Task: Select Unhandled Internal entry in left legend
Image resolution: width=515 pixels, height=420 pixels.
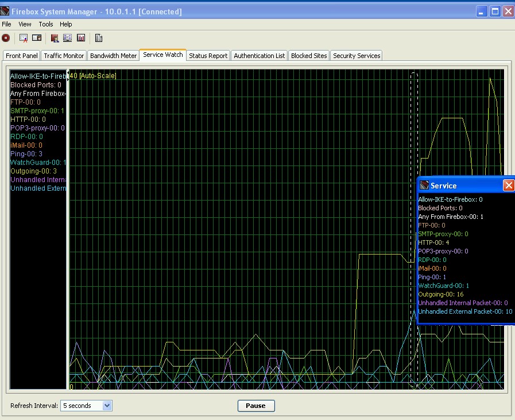Action: pos(38,179)
